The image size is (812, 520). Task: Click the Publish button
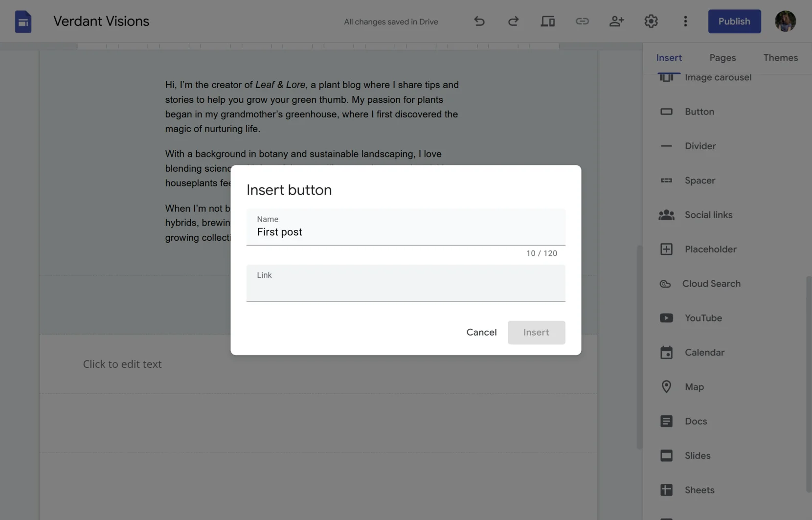(x=734, y=21)
